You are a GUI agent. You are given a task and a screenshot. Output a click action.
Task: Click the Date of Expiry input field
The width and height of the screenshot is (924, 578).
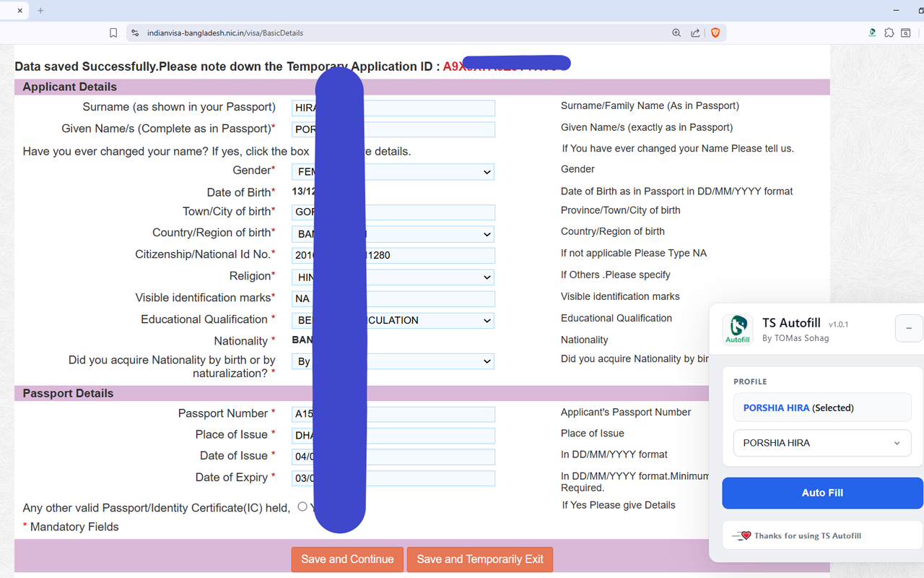[393, 478]
